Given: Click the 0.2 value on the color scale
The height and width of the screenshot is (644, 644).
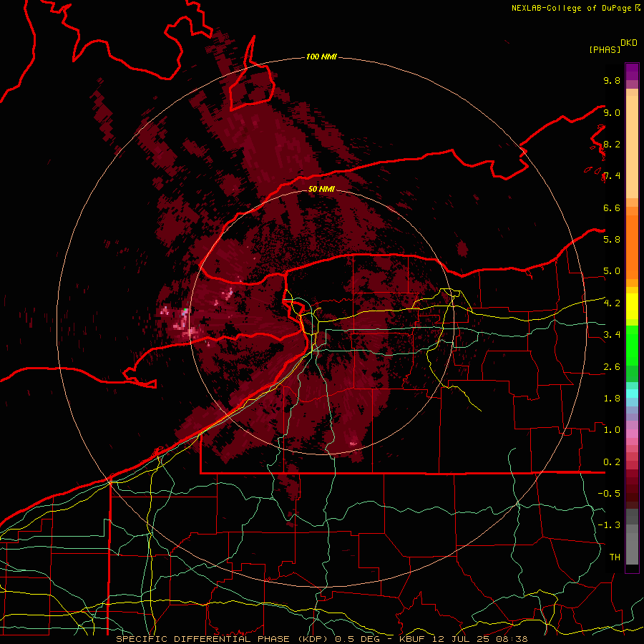Looking at the screenshot, I should pos(612,462).
